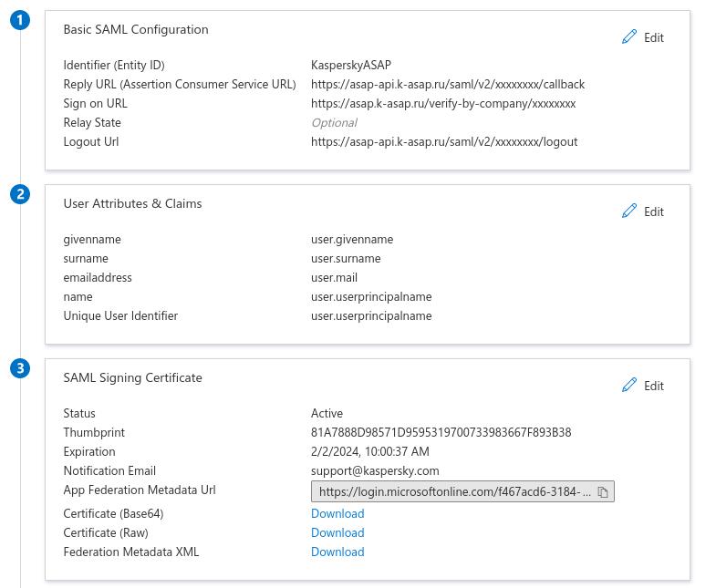Click the pencil icon for Basic SAML Configuration
Screen dimensions: 716x588
[x=629, y=36]
